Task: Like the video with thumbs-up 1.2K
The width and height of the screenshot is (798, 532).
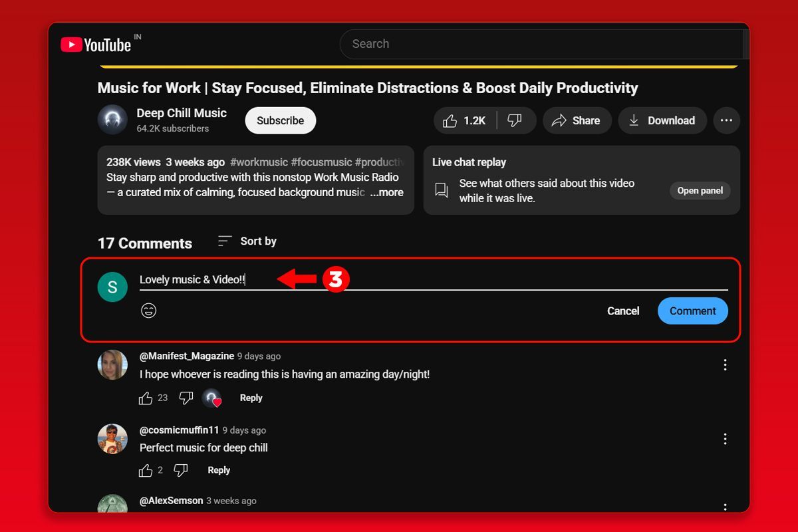Action: [x=465, y=120]
